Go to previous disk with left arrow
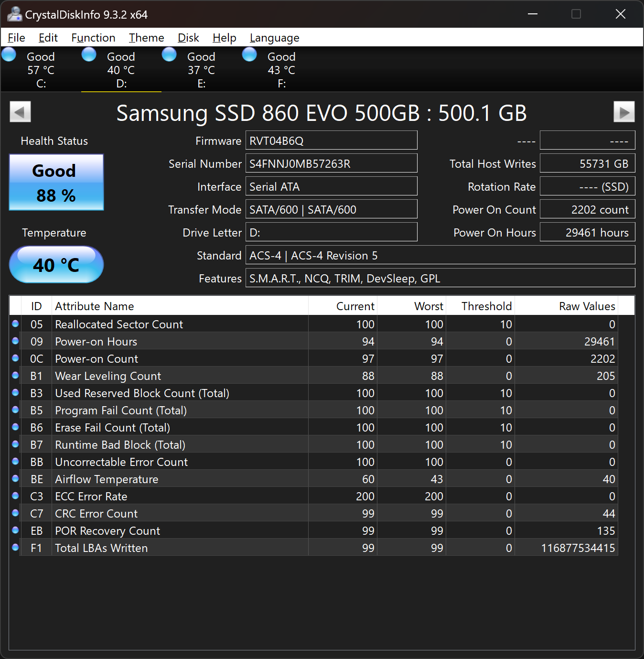The image size is (644, 659). point(20,112)
